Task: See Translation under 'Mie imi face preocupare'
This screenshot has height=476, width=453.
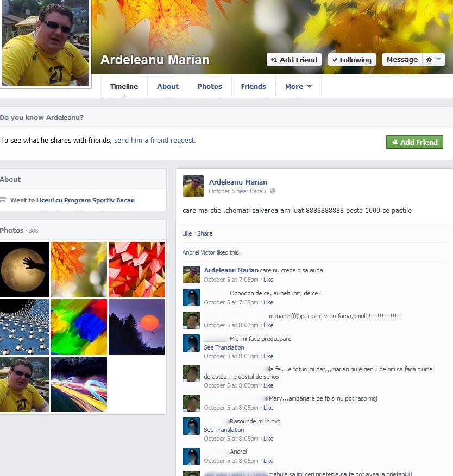Action: point(224,347)
